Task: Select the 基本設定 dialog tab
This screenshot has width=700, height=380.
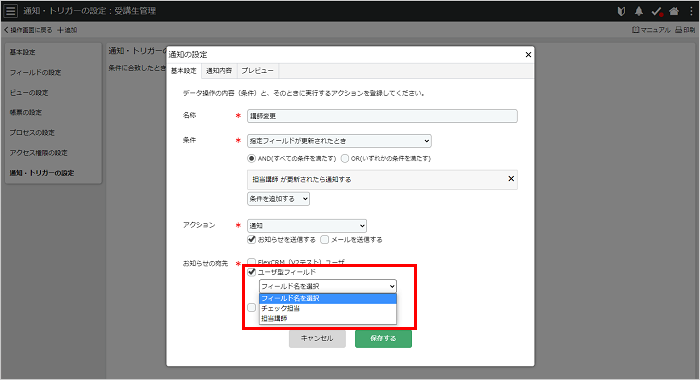Action: 184,71
